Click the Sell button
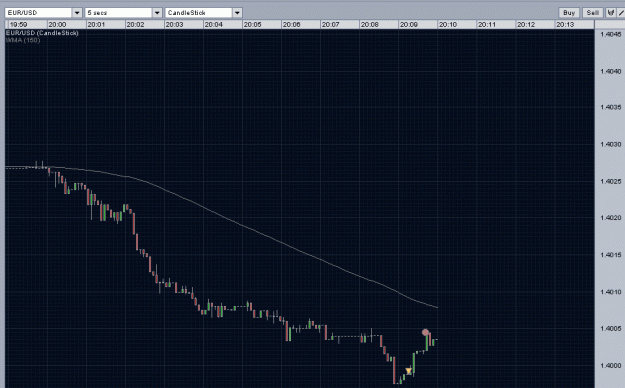Screen dimensions: 625x388 (x=593, y=13)
